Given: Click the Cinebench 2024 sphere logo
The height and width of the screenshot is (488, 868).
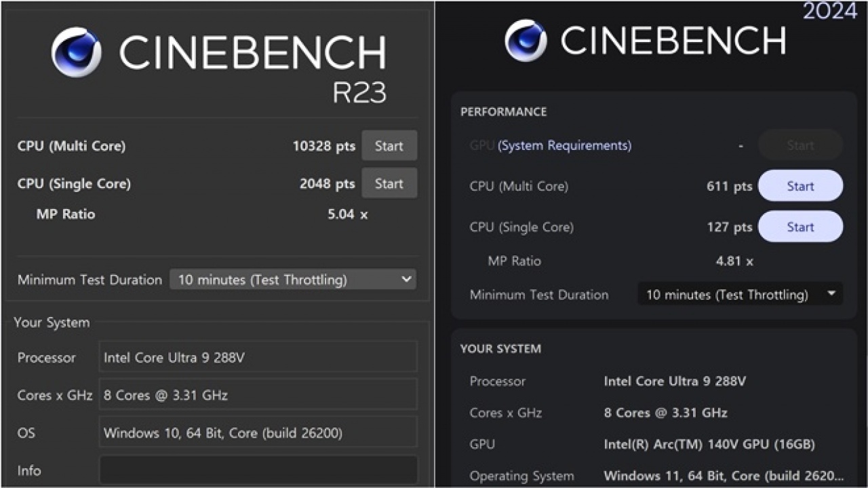Looking at the screenshot, I should (526, 41).
